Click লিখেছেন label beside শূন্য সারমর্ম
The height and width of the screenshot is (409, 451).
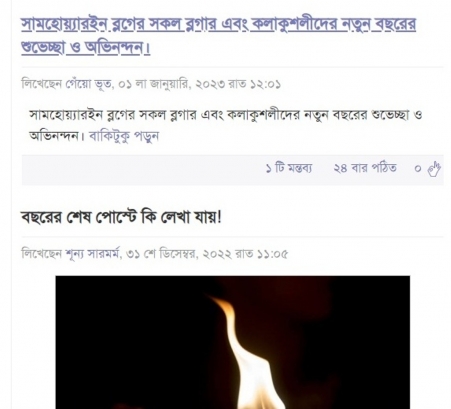click(42, 254)
